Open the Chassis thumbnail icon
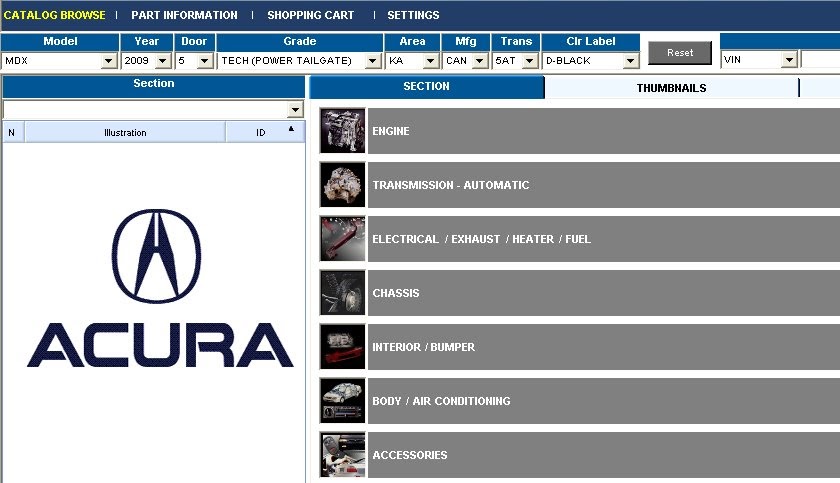The height and width of the screenshot is (483, 840). 342,293
